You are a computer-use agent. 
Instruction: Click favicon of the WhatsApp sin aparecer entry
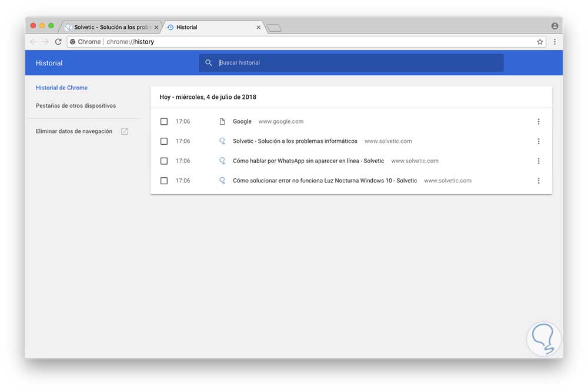[222, 161]
